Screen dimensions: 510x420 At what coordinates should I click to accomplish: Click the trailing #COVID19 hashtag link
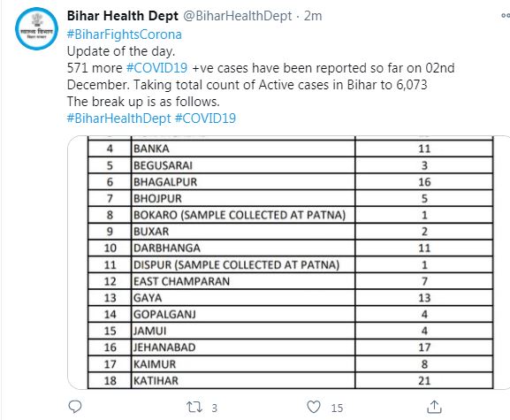205,118
